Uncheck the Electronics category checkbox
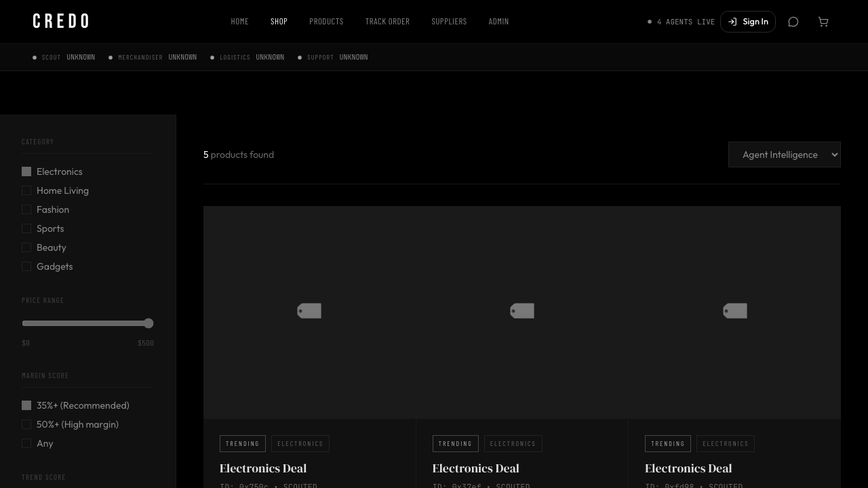Viewport: 868px width, 488px height. tap(26, 171)
